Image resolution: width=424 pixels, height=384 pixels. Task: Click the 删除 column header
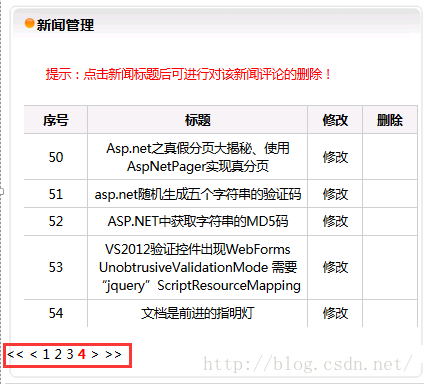tap(390, 120)
